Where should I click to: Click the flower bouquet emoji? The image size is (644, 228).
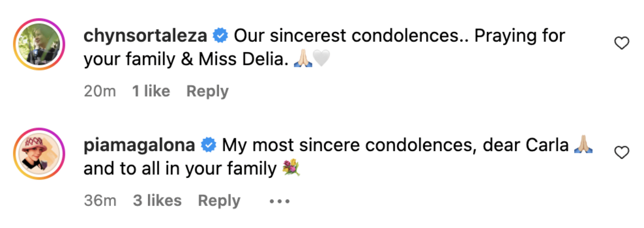291,168
